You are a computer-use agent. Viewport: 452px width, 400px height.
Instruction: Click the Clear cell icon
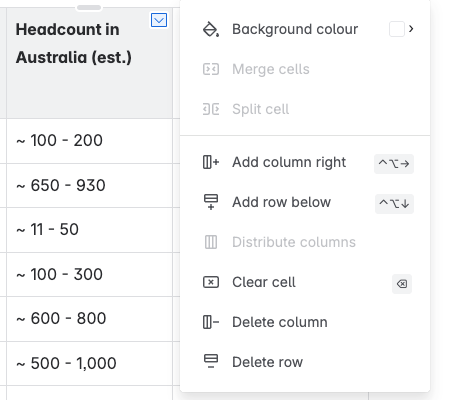coord(211,282)
